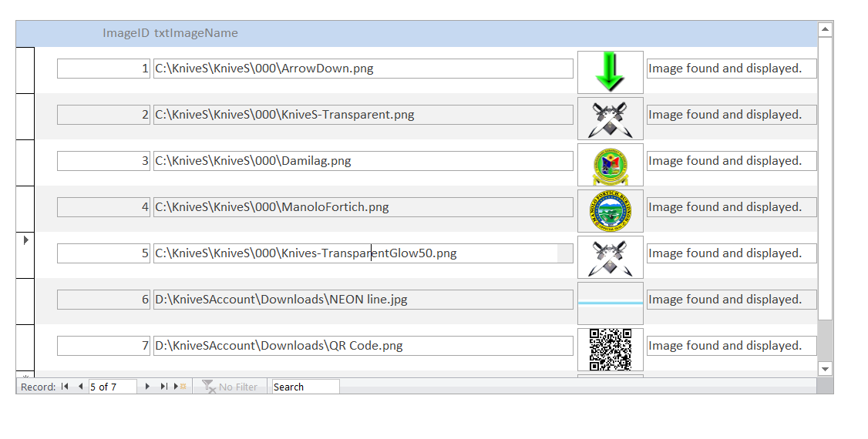868x439 pixels.
Task: Click the Search box in navigation bar
Action: tap(305, 387)
